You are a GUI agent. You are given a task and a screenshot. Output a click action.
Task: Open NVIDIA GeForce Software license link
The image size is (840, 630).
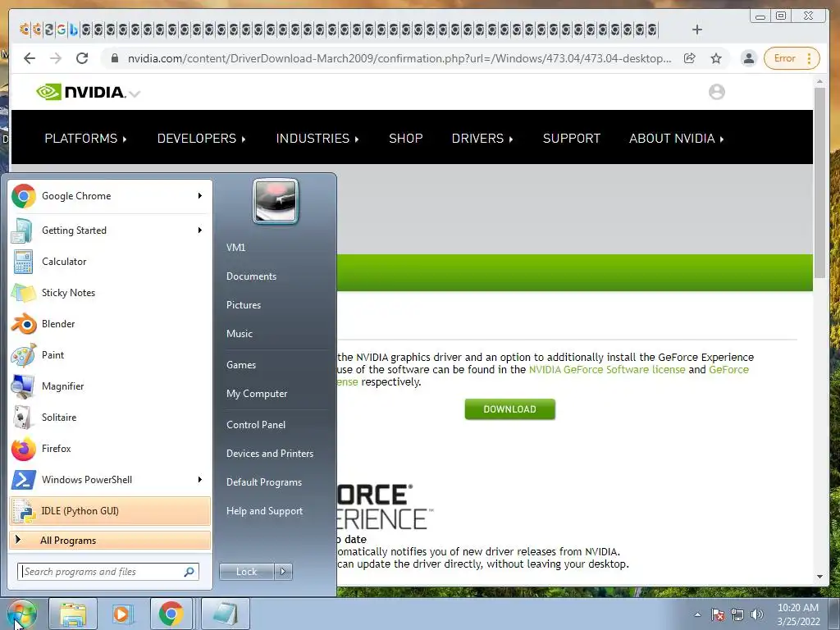click(x=607, y=370)
